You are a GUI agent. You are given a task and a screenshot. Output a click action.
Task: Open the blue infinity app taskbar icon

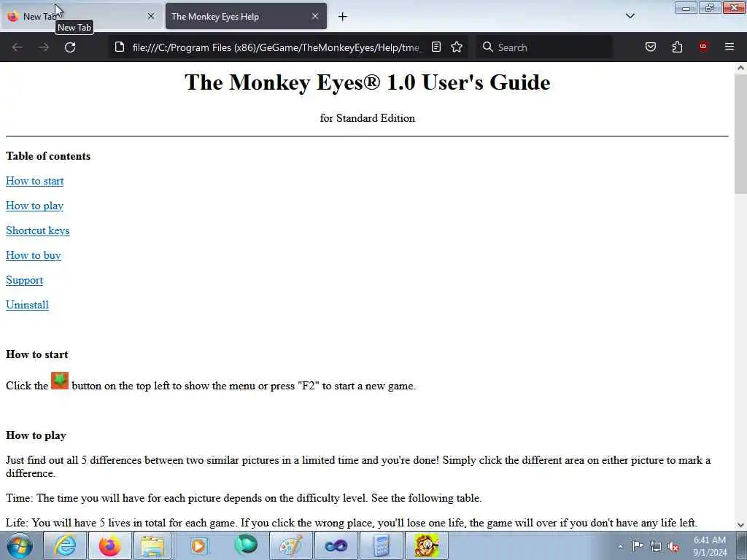click(336, 545)
